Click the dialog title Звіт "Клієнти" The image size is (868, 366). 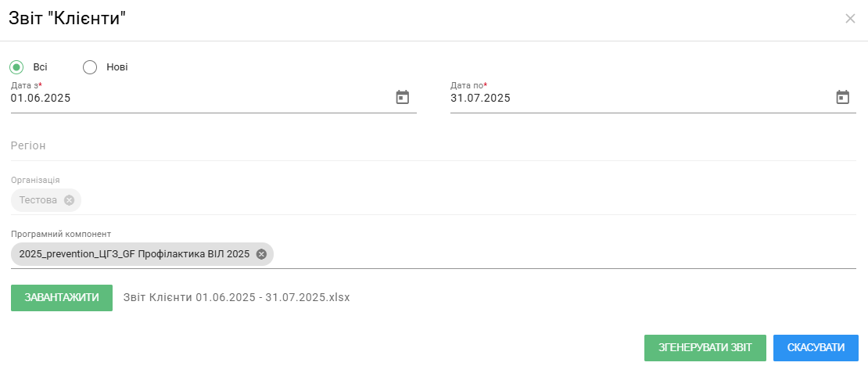click(67, 19)
